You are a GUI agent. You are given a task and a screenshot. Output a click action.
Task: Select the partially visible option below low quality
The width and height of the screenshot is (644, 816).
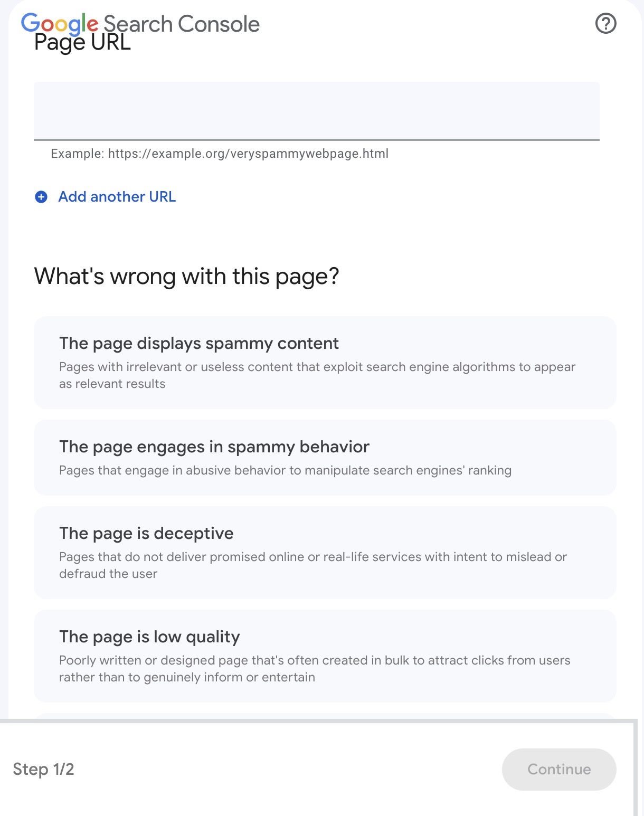325,716
